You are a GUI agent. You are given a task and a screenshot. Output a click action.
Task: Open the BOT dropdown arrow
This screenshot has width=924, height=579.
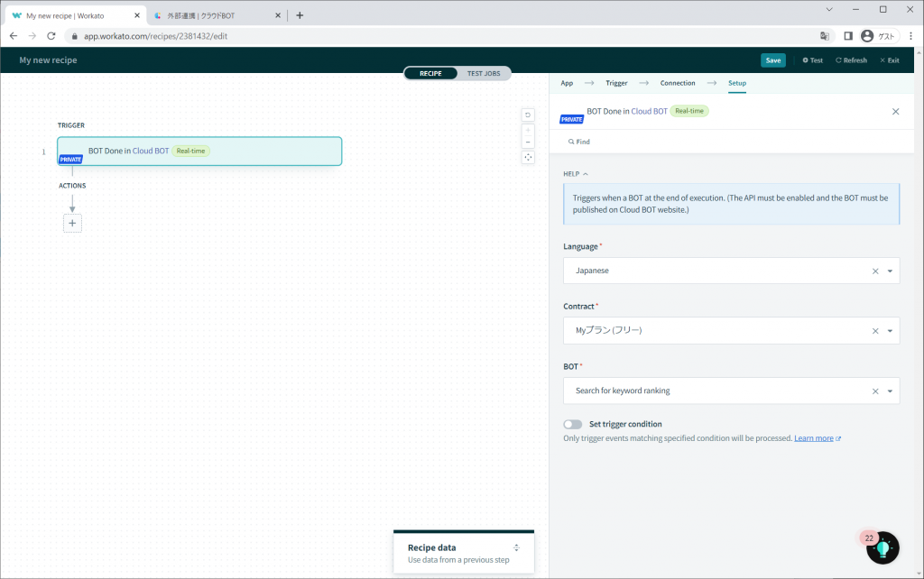tap(890, 391)
